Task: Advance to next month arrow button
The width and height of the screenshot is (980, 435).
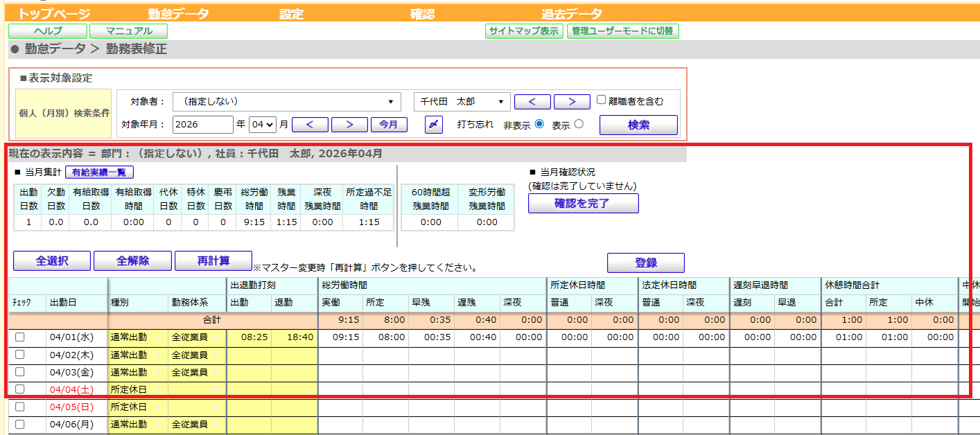Action: tap(349, 125)
